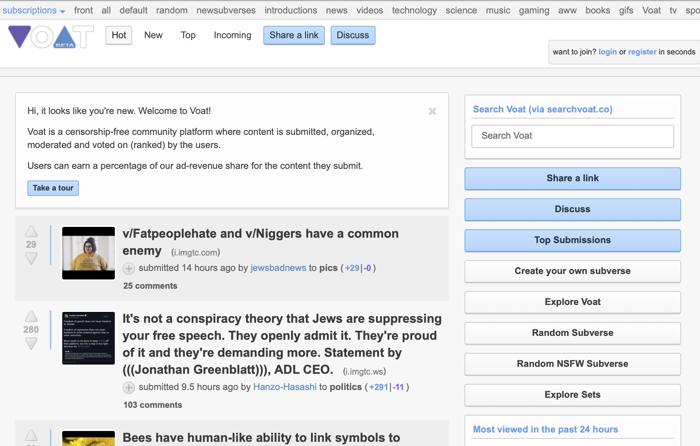The image size is (700, 446).
Task: Click Create your own subverse
Action: point(572,271)
